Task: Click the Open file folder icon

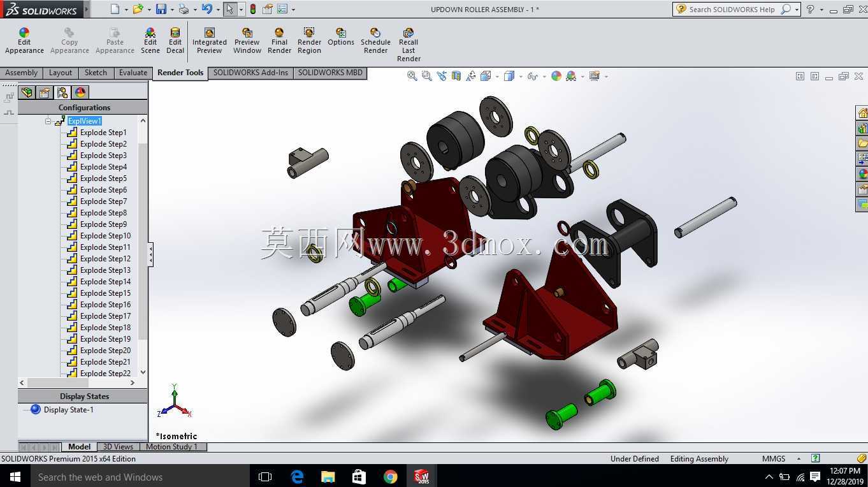Action: point(138,9)
